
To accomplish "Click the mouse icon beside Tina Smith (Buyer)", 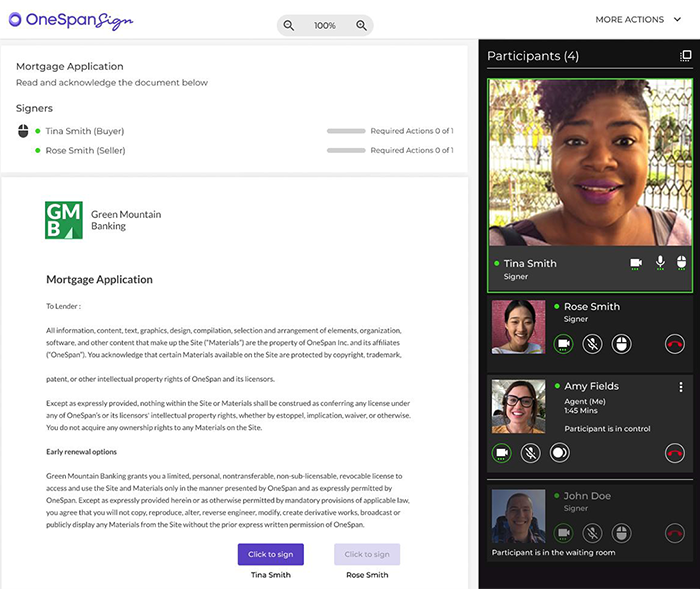I will (23, 131).
